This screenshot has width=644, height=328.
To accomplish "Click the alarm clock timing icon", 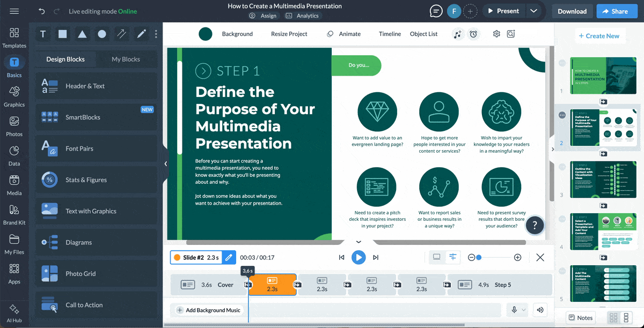I will point(473,34).
